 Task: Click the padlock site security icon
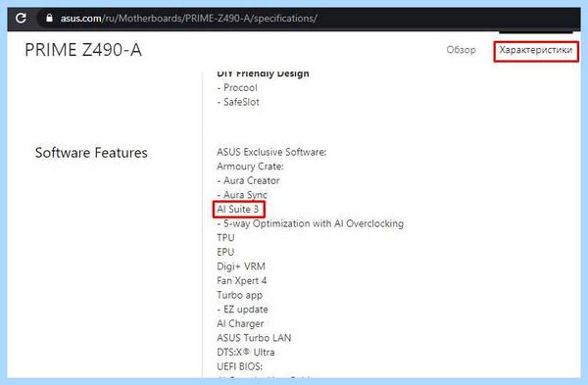[x=49, y=18]
